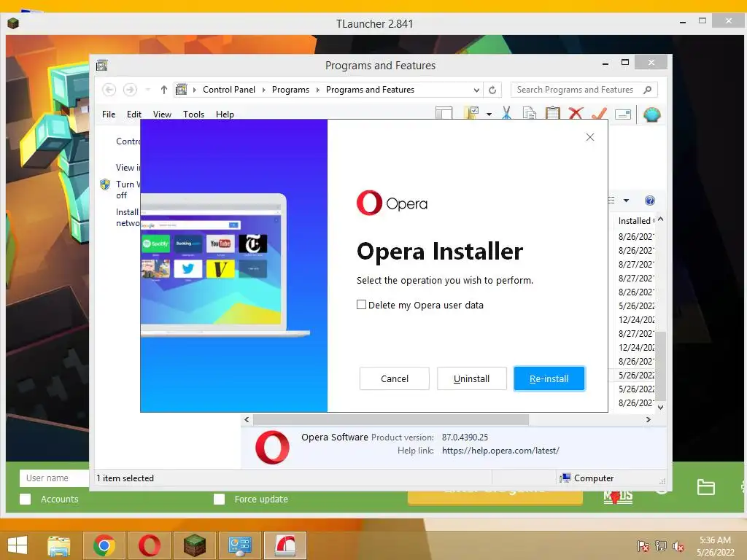The image size is (747, 560).
Task: Click the horizontal scrollbar thumb
Action: (391, 419)
